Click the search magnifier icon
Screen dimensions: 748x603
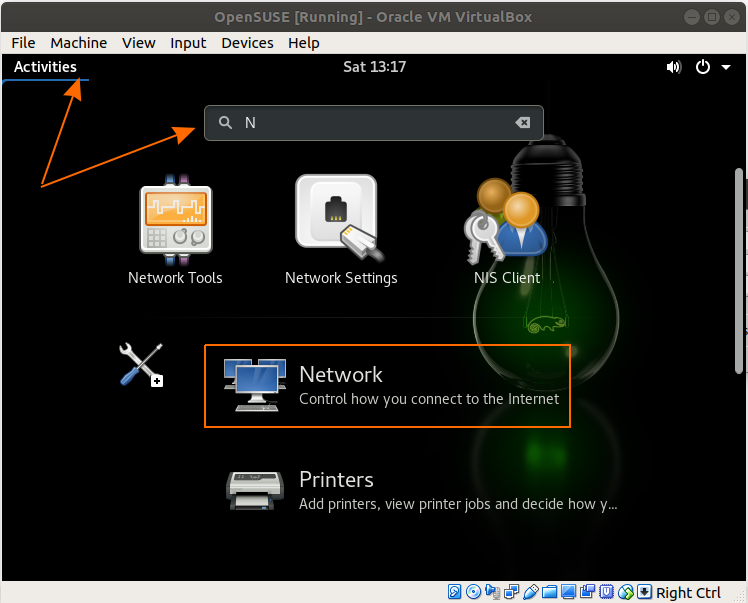(225, 123)
